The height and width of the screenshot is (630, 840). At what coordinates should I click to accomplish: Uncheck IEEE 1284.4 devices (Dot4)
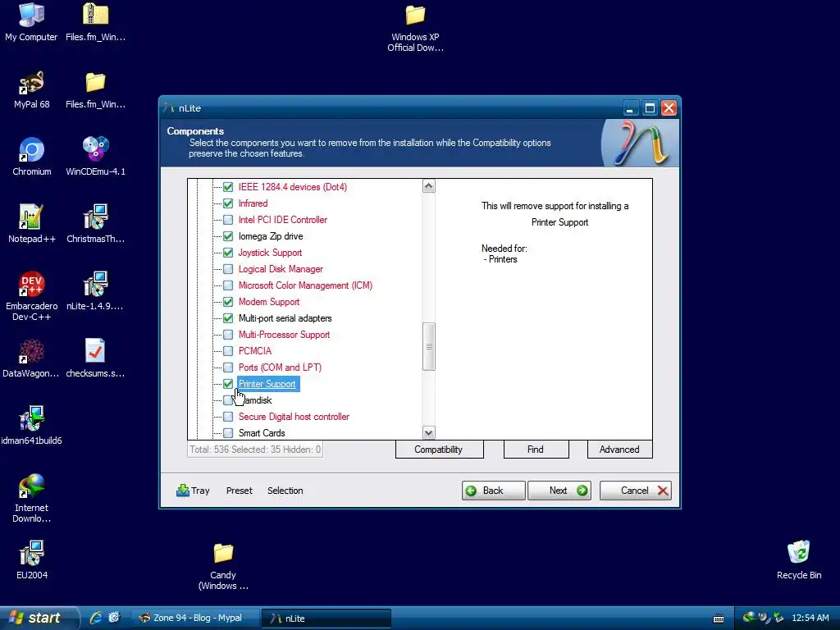[x=228, y=187]
